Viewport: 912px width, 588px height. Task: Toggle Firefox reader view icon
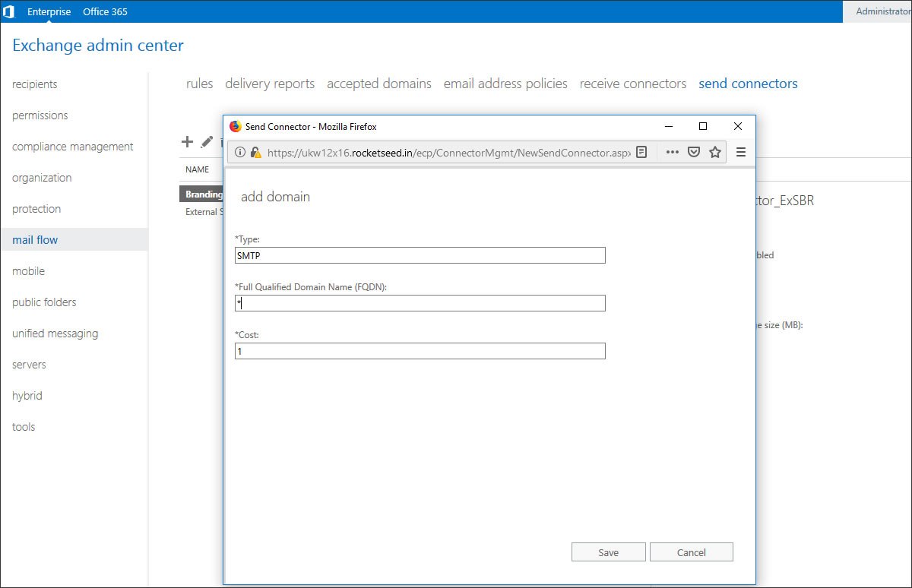tap(641, 152)
